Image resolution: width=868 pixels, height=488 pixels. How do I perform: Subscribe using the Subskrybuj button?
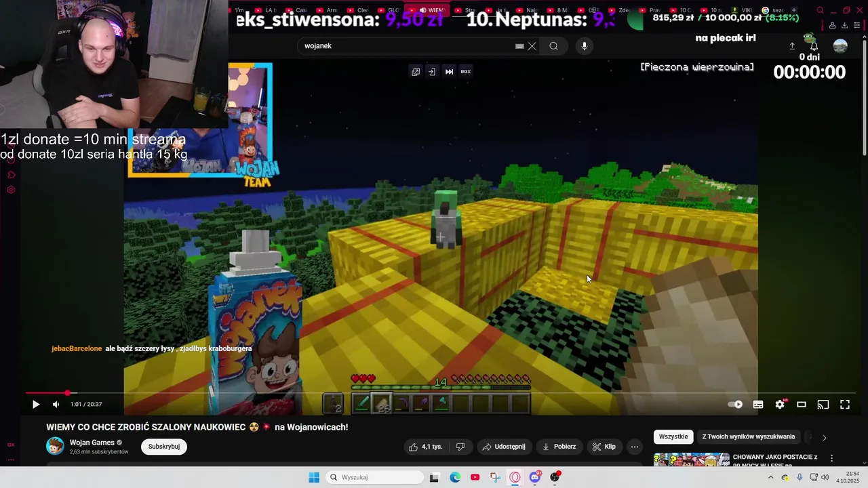pyautogui.click(x=164, y=447)
